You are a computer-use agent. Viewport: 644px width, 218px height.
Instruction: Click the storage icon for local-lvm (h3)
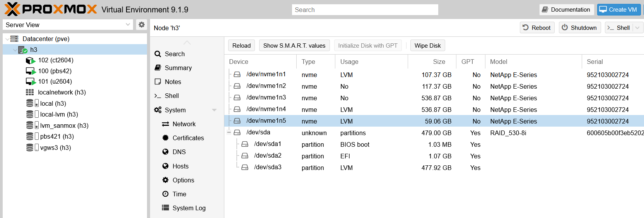tap(32, 114)
